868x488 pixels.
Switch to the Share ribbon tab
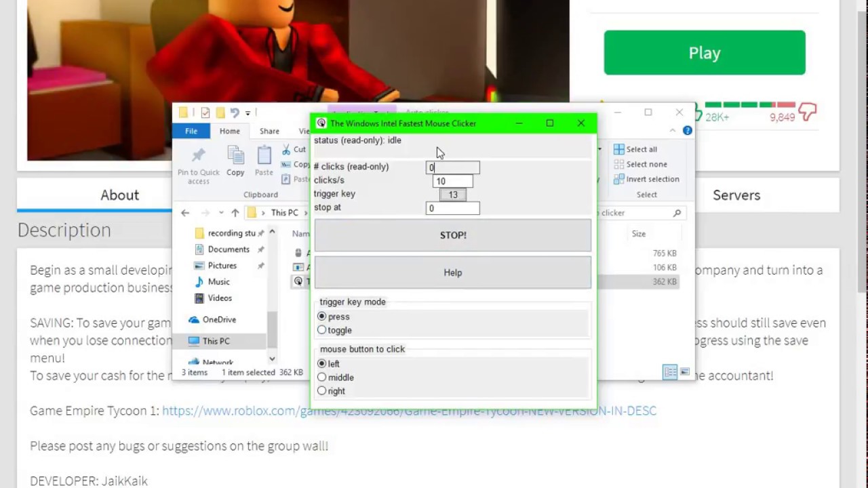click(269, 131)
